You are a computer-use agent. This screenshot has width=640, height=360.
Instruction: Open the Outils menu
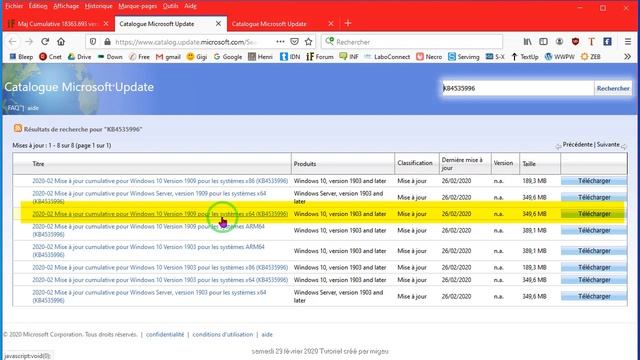coord(170,6)
